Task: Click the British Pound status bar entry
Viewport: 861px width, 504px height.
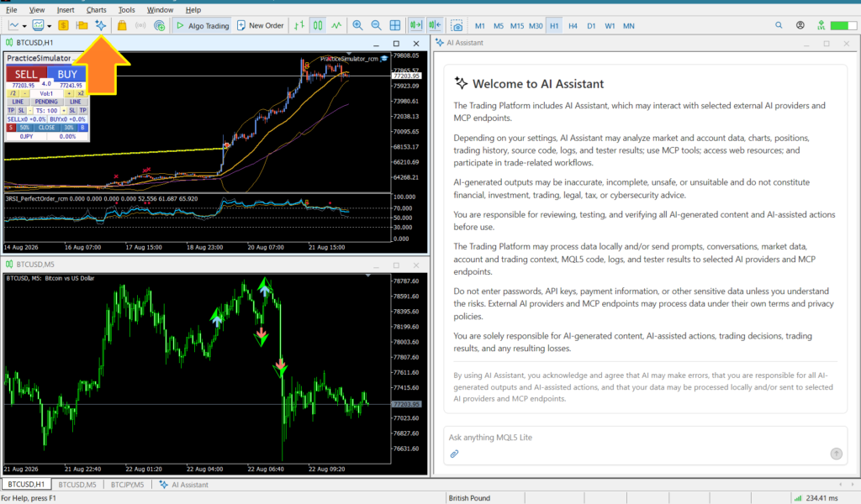Action: point(469,498)
